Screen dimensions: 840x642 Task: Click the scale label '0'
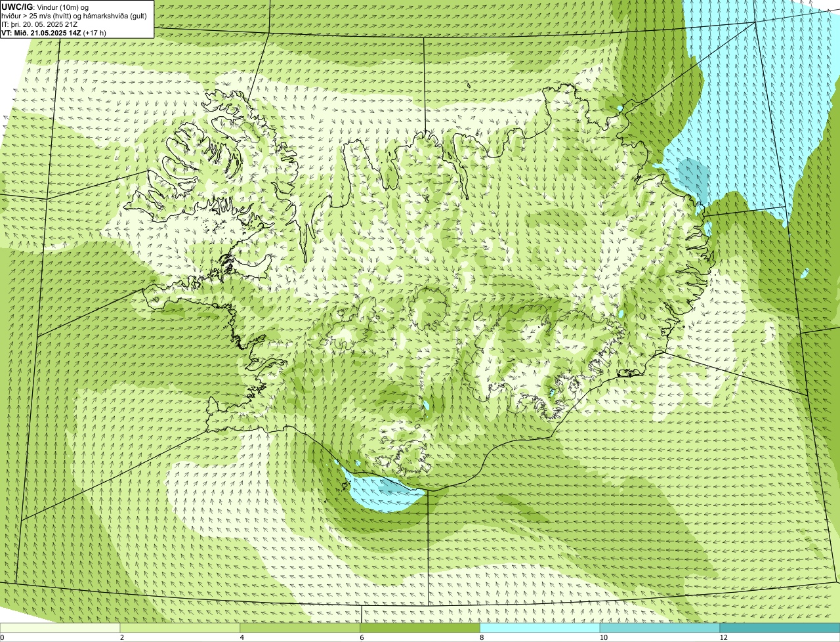(2, 637)
